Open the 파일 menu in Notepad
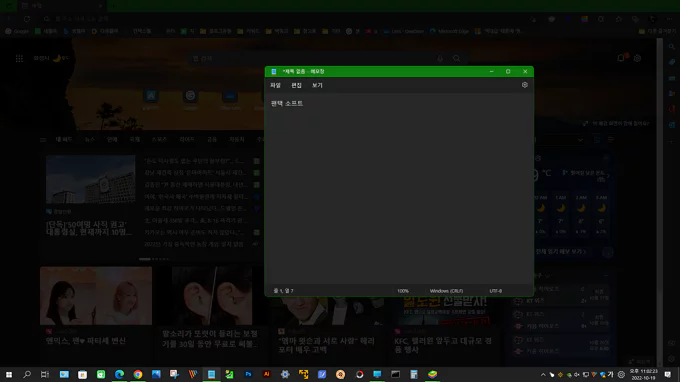This screenshot has width=680, height=382. click(x=275, y=85)
